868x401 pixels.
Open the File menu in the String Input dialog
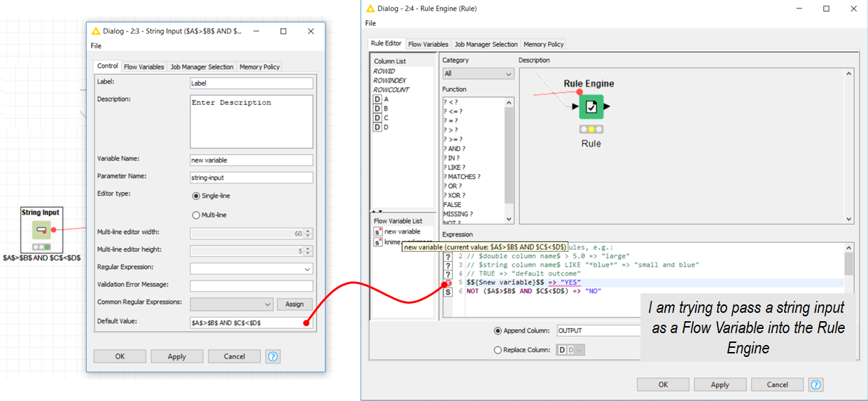point(97,46)
